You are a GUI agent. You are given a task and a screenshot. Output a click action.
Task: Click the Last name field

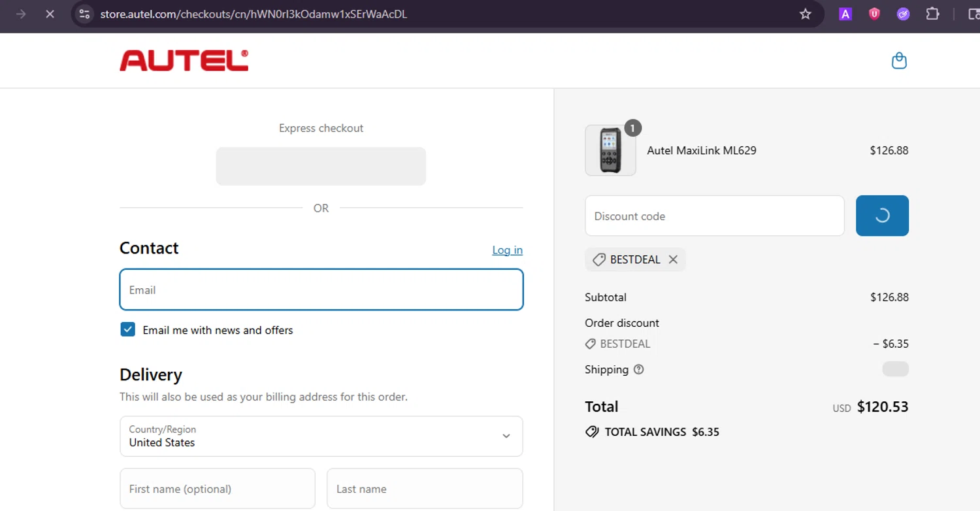coord(425,488)
